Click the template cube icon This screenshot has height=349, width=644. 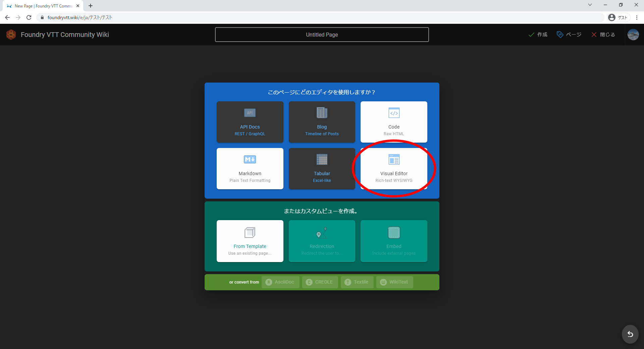(250, 232)
